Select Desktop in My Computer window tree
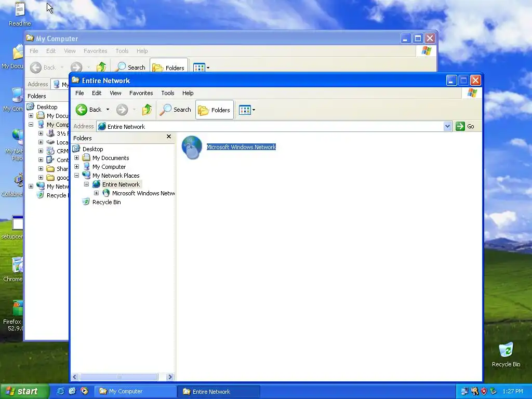The height and width of the screenshot is (399, 532). click(47, 107)
